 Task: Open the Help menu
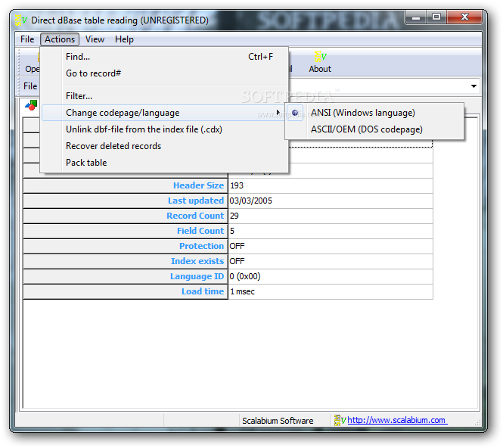pyautogui.click(x=124, y=39)
